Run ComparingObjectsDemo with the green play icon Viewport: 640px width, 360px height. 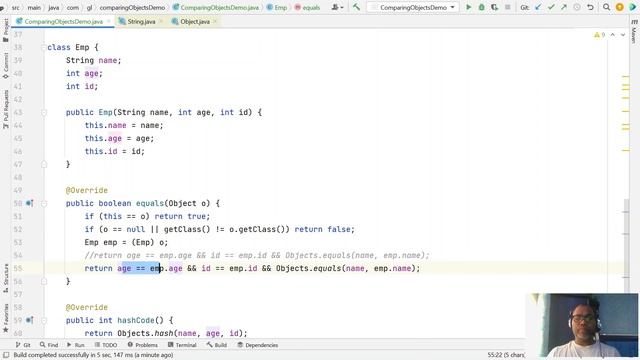469,7
